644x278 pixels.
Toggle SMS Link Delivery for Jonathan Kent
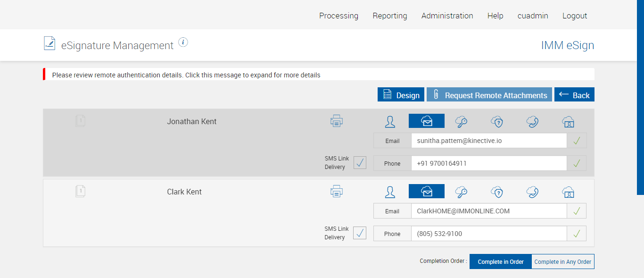360,163
